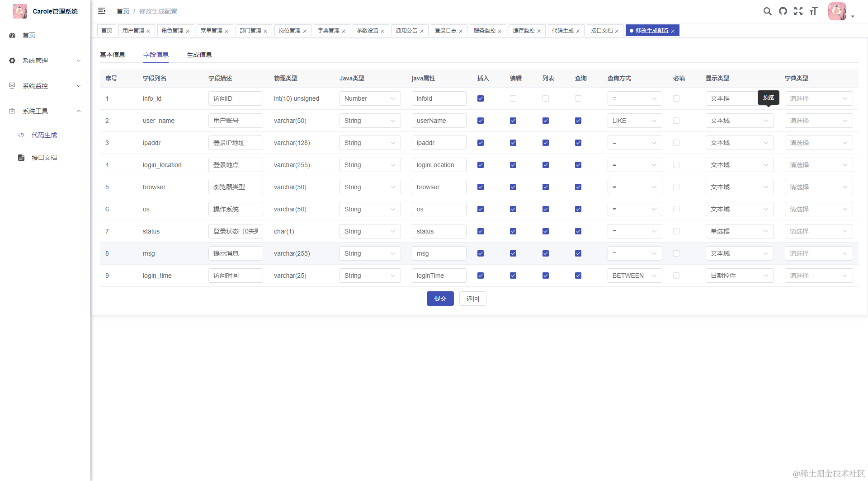Close the 通知公告 tab
Screen dimensions: 868x481
[422, 31]
